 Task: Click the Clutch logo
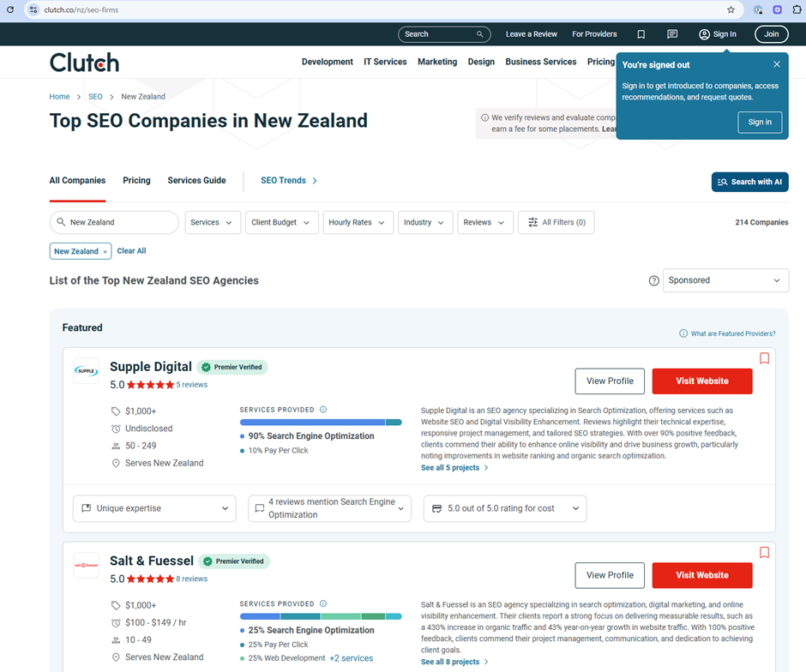pyautogui.click(x=84, y=63)
